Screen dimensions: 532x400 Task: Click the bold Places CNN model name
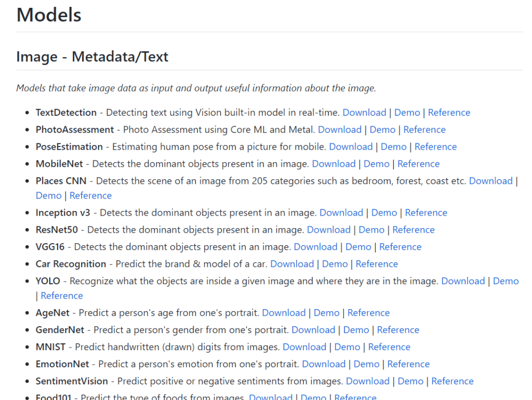click(61, 181)
